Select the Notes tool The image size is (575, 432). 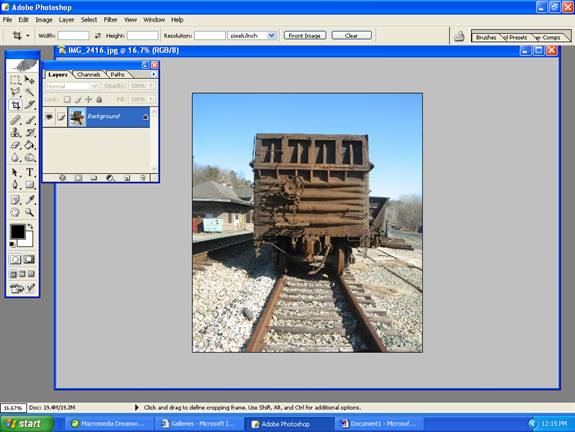pos(15,199)
